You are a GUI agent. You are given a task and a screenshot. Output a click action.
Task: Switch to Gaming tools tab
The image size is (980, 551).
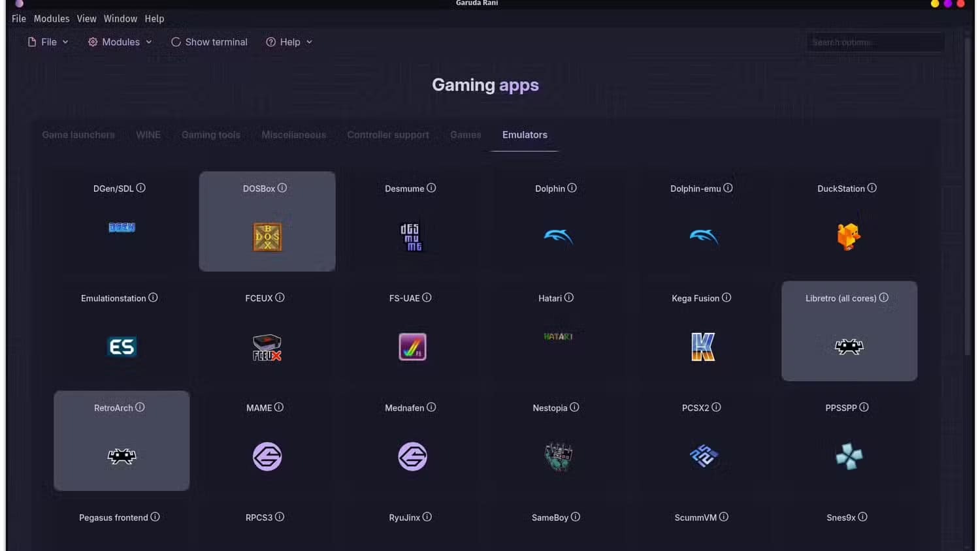click(x=211, y=134)
